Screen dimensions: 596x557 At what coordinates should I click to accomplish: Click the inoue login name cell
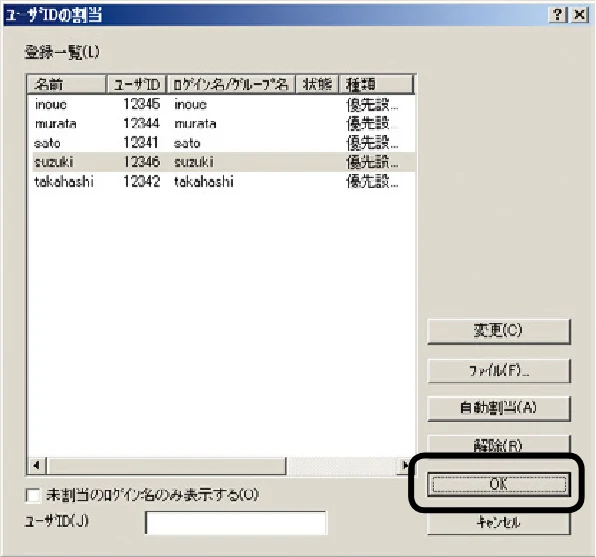pyautogui.click(x=190, y=105)
